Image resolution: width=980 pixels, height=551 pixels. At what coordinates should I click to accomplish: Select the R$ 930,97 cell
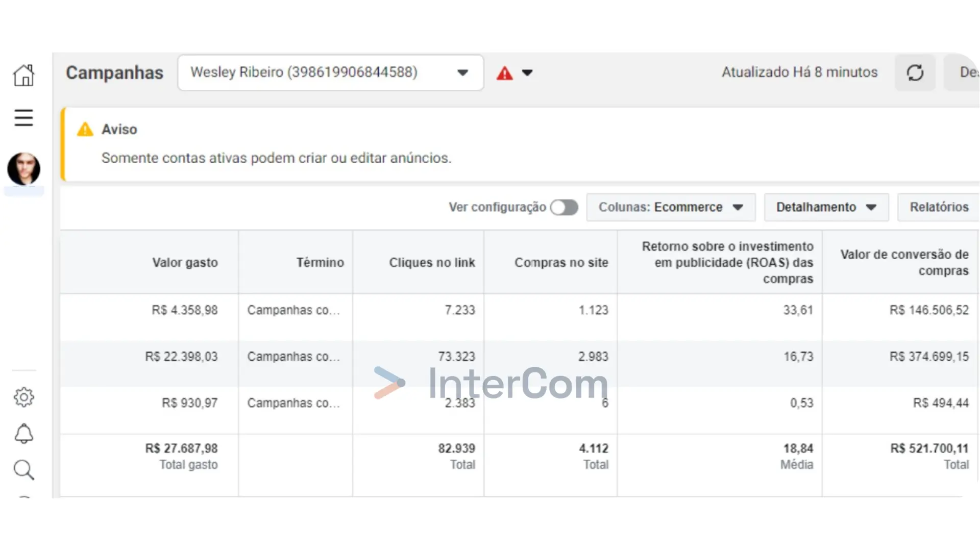point(190,403)
